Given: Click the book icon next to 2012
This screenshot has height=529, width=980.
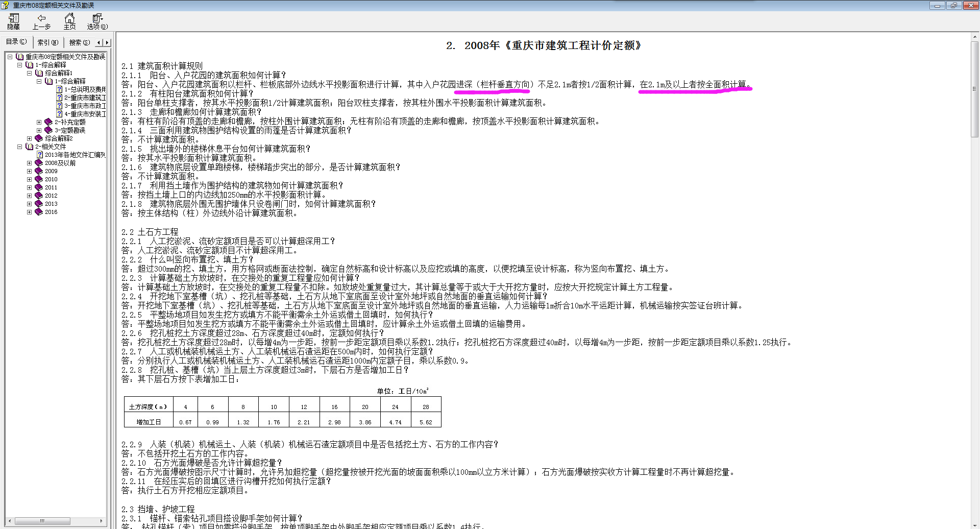Looking at the screenshot, I should click(39, 196).
